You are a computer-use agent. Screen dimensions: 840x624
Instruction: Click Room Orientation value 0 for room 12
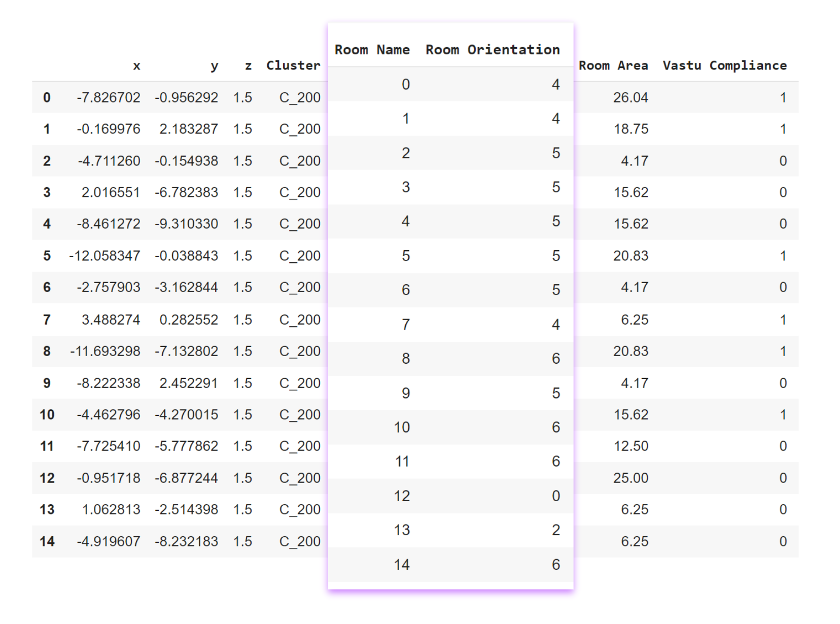pos(556,496)
